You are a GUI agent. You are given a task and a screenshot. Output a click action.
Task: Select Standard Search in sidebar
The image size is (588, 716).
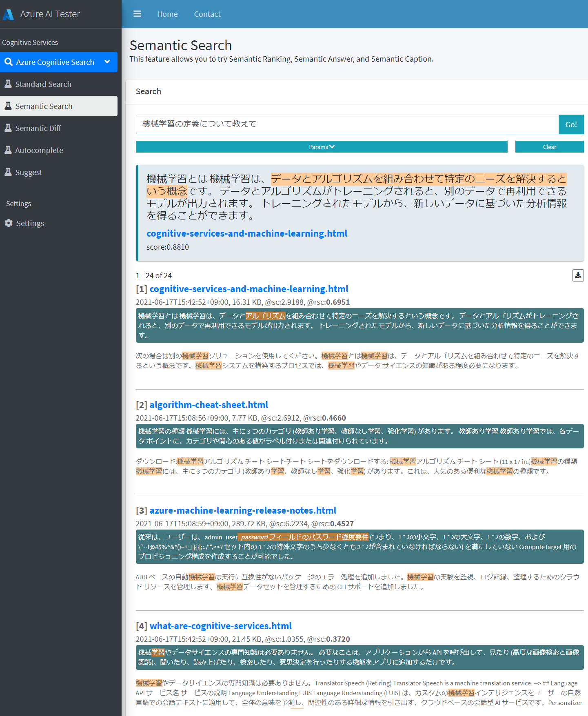[59, 84]
